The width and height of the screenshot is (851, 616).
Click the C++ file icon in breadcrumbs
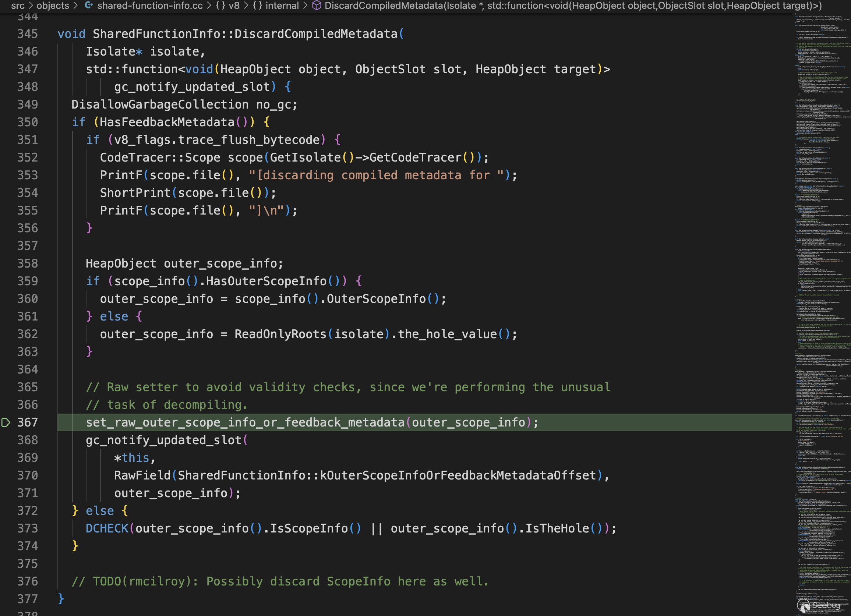[x=89, y=5]
